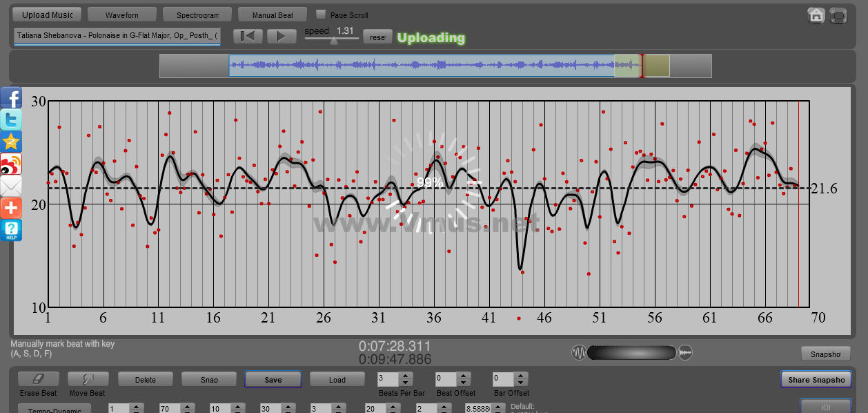Increase the Beats Per Bar value
The height and width of the screenshot is (413, 868).
[406, 376]
